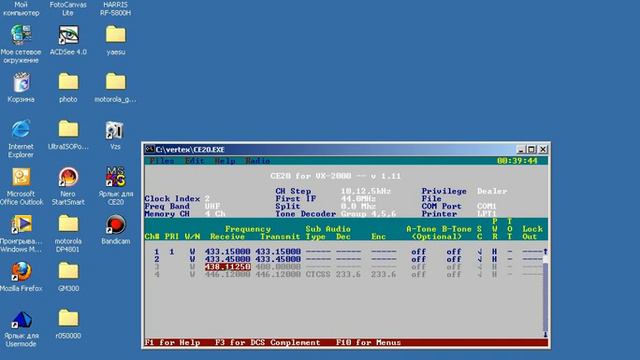This screenshot has width=640, height=360.
Task: Click the scroll down arrow in channel list
Action: click(x=545, y=334)
